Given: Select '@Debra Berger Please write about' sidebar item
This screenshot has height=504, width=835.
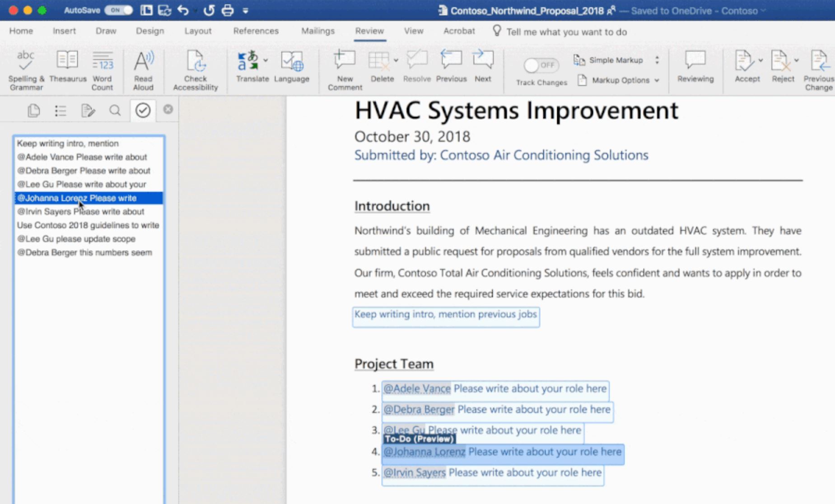Looking at the screenshot, I should coord(89,171).
